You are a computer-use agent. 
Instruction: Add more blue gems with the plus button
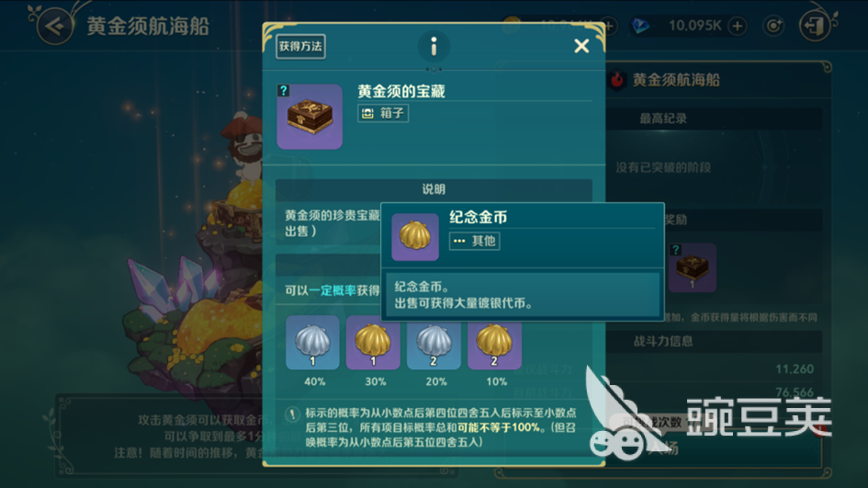point(738,26)
